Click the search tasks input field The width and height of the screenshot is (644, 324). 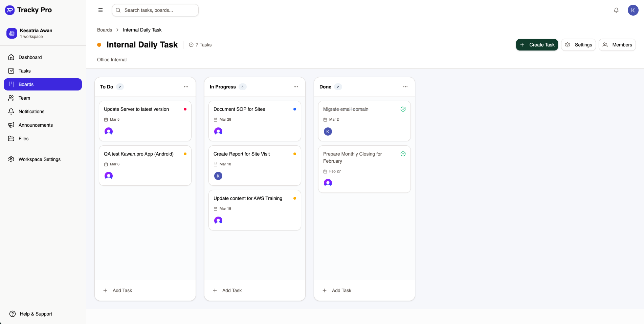pyautogui.click(x=155, y=10)
